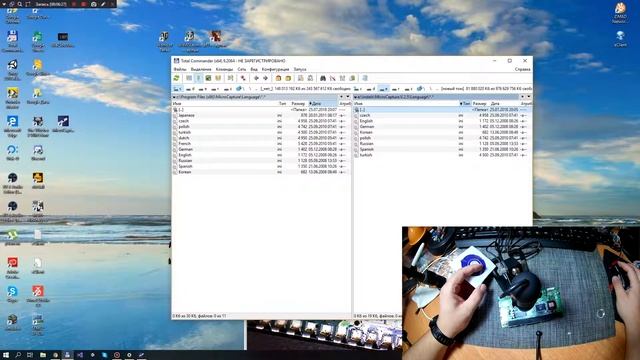This screenshot has width=640, height=360.
Task: Click the Pack files toolbar icon
Action: (278, 78)
